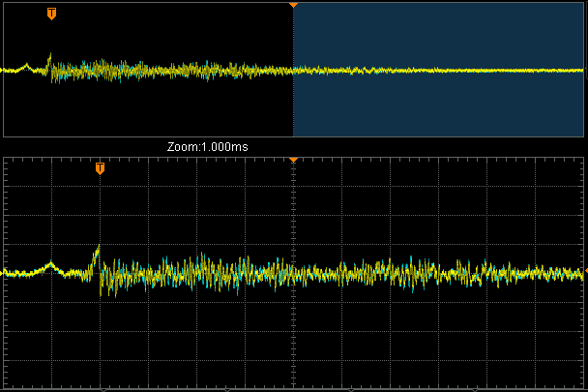Image resolution: width=588 pixels, height=392 pixels.
Task: Click the shaded blue region in overview
Action: (438, 70)
